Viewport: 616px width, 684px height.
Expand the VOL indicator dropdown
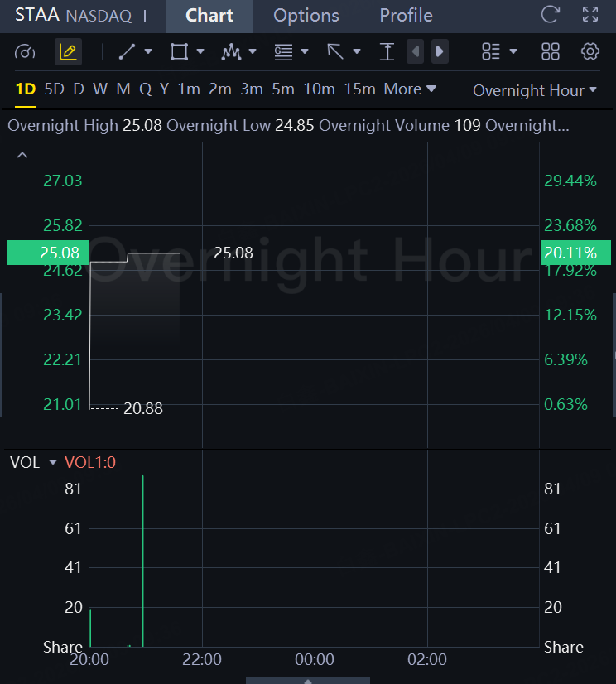click(53, 463)
